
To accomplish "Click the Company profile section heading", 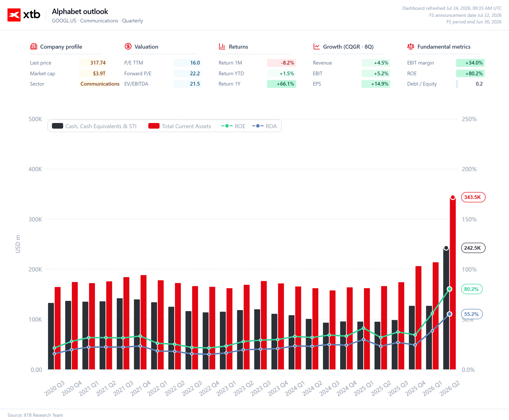I will click(x=61, y=47).
